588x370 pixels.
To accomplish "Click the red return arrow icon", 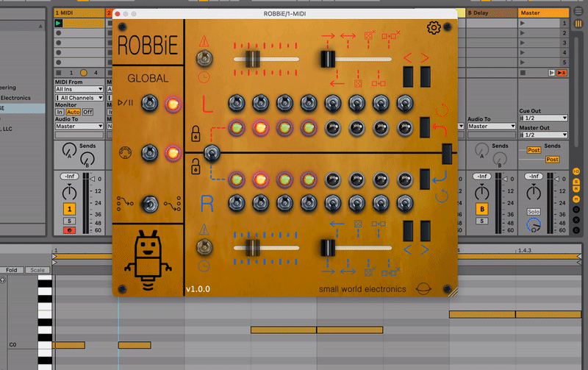I will [x=439, y=129].
